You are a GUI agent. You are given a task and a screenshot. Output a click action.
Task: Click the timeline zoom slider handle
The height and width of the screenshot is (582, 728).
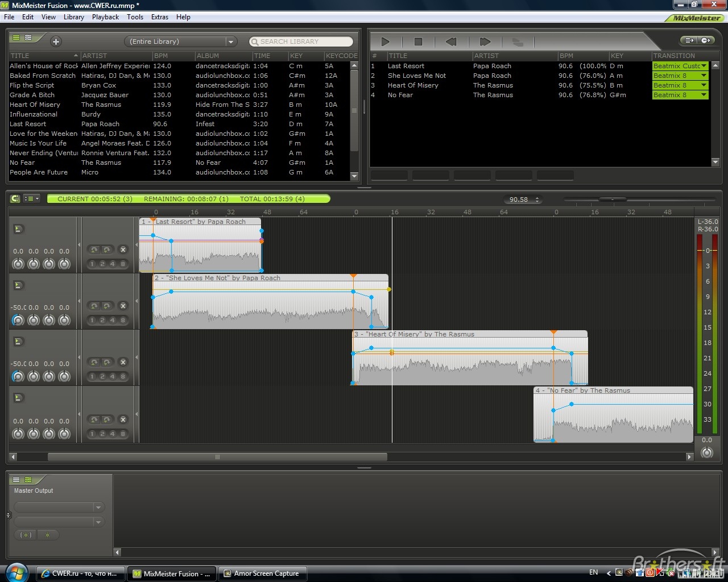click(x=612, y=199)
